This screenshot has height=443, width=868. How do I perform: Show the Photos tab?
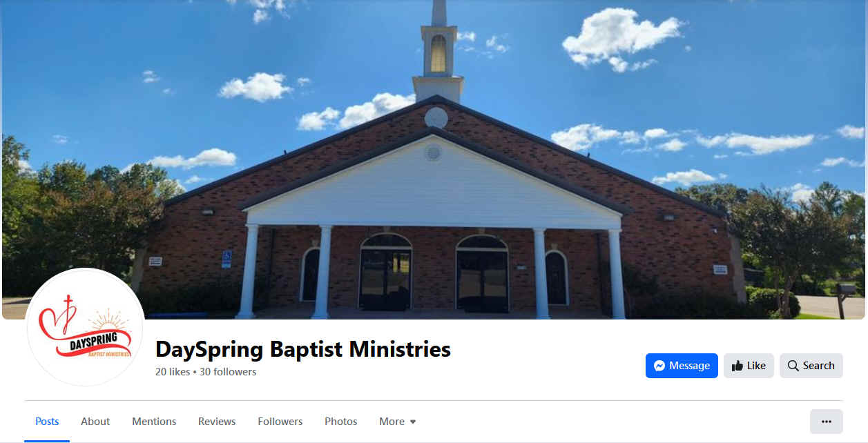pyautogui.click(x=341, y=422)
